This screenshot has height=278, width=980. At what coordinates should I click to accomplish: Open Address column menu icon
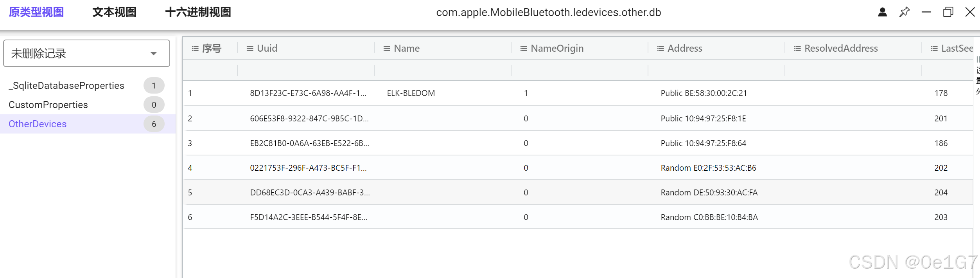click(x=661, y=49)
